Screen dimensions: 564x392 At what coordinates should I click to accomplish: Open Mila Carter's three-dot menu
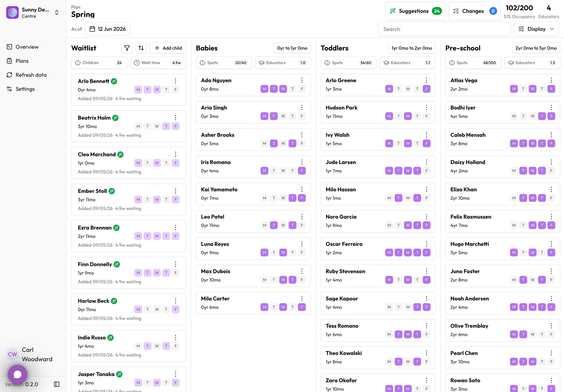pyautogui.click(x=302, y=298)
